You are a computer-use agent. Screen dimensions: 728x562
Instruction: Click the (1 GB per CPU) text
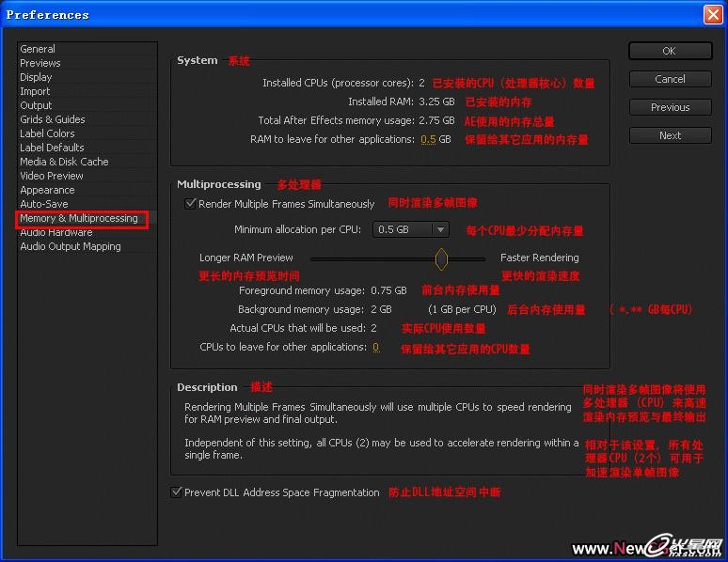click(462, 309)
